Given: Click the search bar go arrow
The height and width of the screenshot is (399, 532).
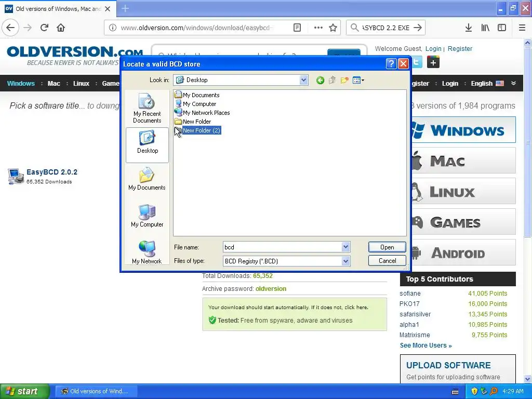Looking at the screenshot, I should click(x=418, y=28).
